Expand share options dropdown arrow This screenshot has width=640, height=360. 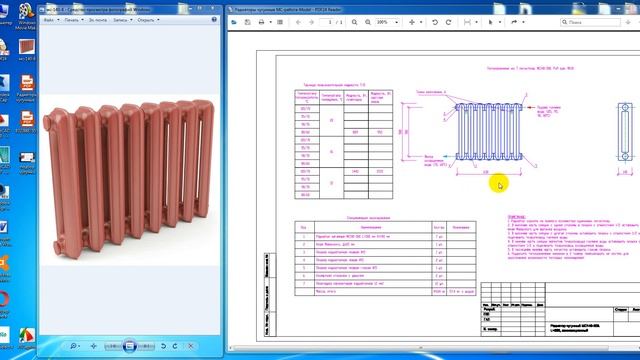(523, 22)
